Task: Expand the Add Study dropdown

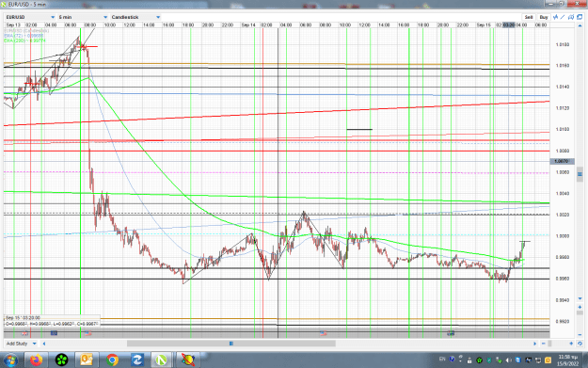Action: pos(22,344)
